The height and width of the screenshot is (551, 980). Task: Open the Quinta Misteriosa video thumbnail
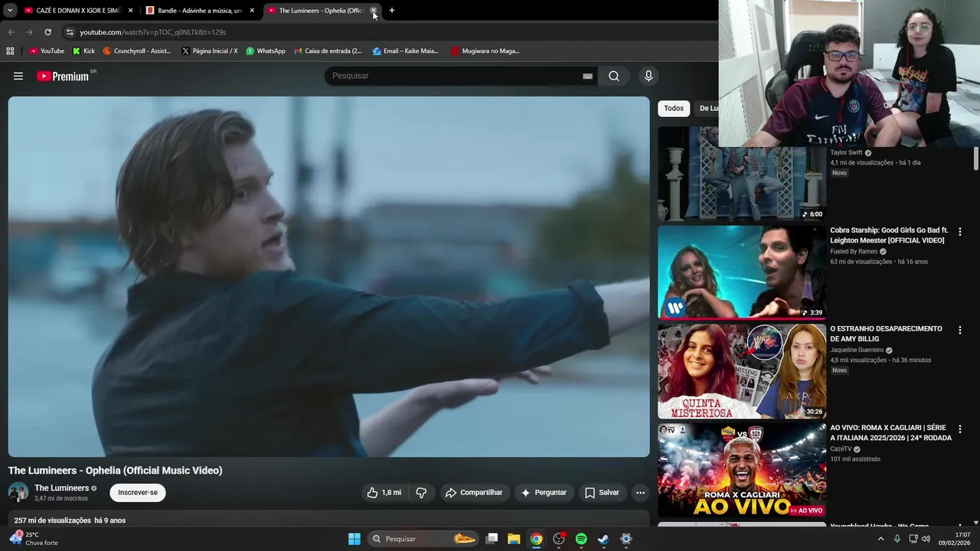(742, 371)
